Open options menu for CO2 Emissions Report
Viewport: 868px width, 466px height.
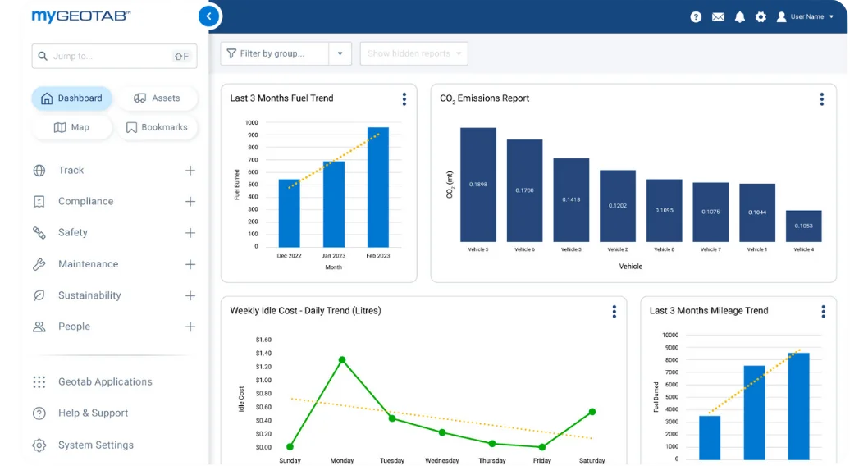(x=821, y=99)
